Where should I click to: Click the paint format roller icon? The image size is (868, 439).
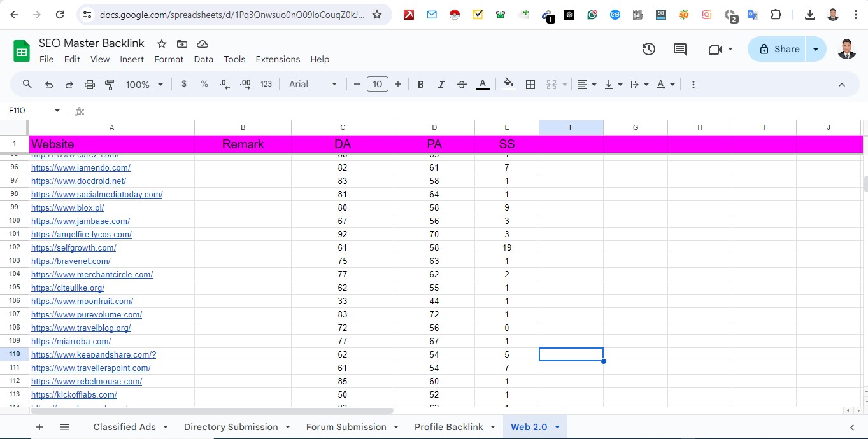[x=110, y=85]
